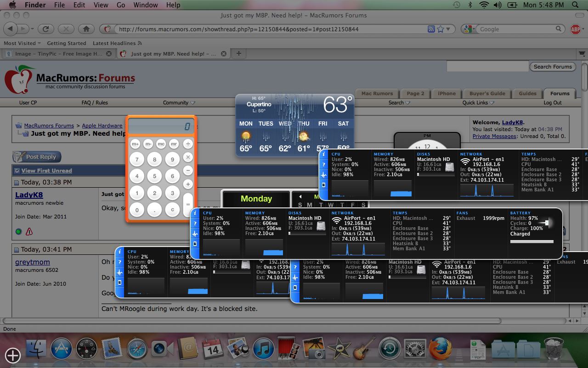The height and width of the screenshot is (368, 588).
Task: Open Mail from the Dock
Action: click(x=112, y=349)
